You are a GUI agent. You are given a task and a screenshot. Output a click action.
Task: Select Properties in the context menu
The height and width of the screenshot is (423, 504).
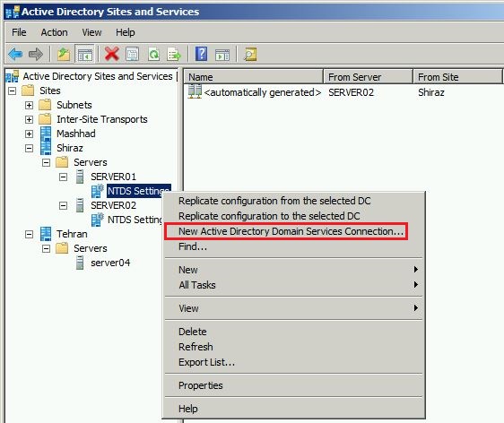click(201, 385)
